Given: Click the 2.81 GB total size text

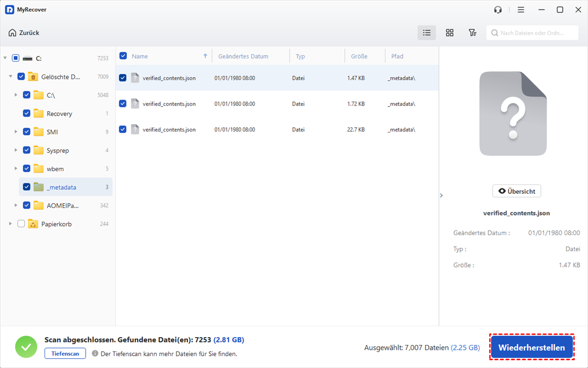Looking at the screenshot, I should (x=229, y=340).
